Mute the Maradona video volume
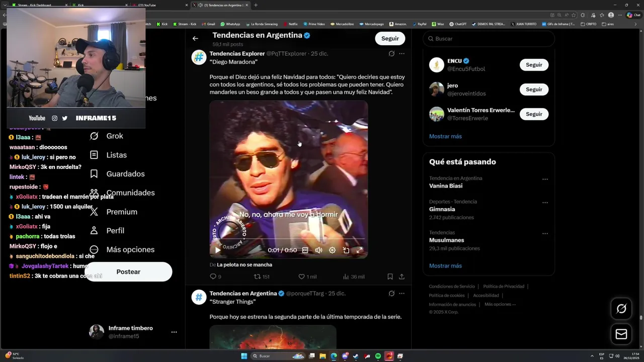This screenshot has height=362, width=644. [x=318, y=250]
